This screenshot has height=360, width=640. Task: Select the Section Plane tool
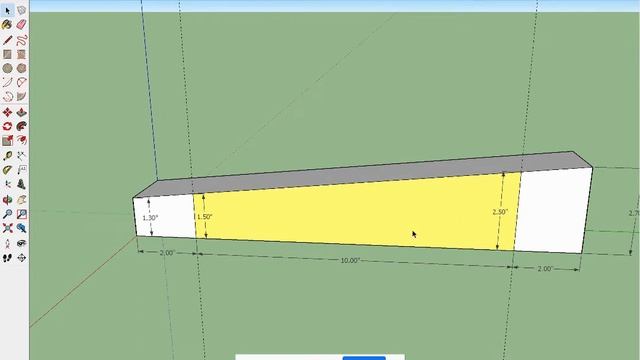click(22, 258)
